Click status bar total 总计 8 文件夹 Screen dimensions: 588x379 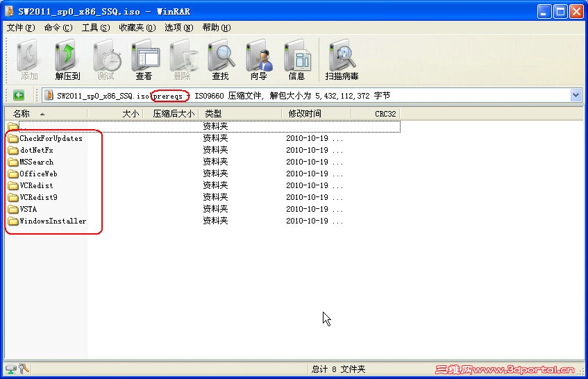click(338, 369)
